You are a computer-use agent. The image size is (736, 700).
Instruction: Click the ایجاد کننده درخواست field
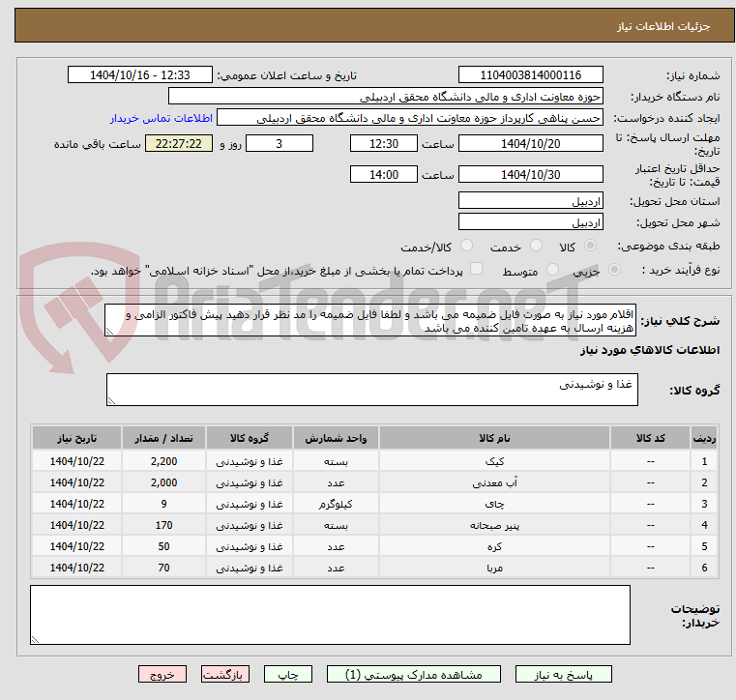[x=410, y=118]
